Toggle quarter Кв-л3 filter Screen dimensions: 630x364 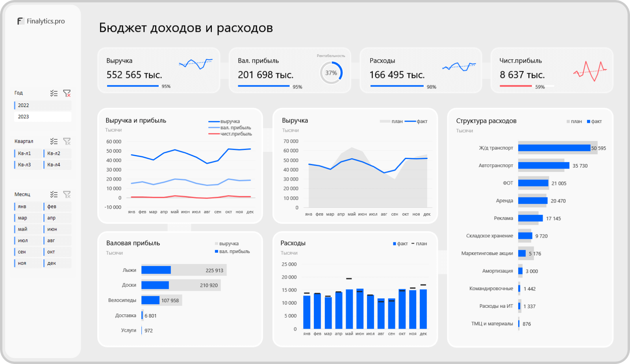[x=28, y=165]
